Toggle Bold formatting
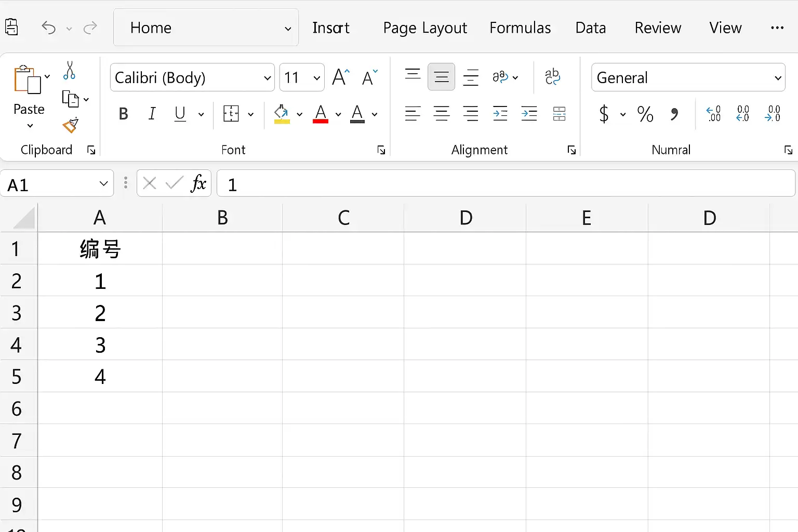The height and width of the screenshot is (532, 798). [x=123, y=114]
